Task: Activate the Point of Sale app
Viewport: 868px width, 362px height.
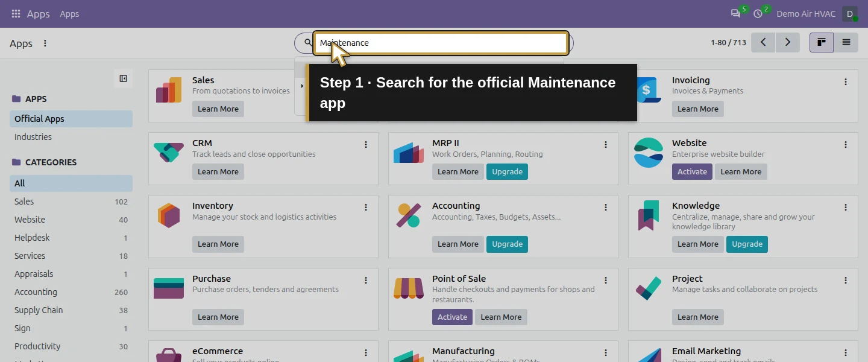Action: [452, 317]
